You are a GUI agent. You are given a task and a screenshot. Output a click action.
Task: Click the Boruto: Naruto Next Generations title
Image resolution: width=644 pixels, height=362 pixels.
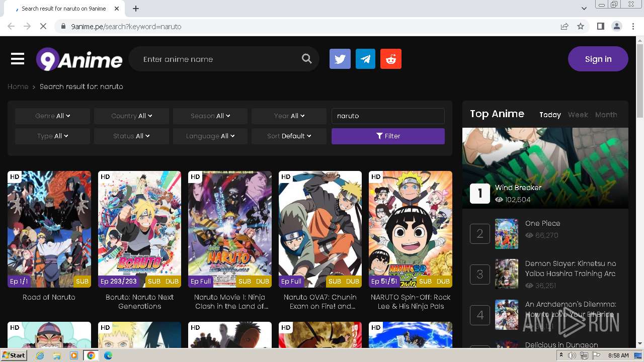point(139,302)
